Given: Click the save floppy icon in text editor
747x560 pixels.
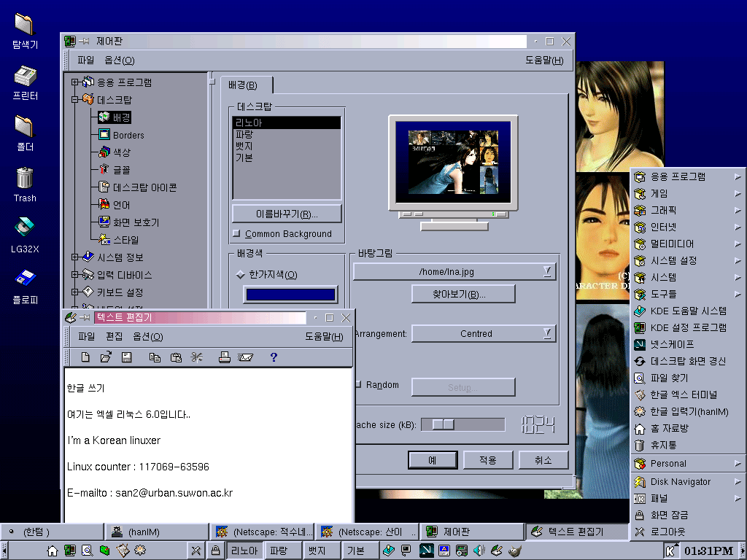Looking at the screenshot, I should tap(126, 357).
